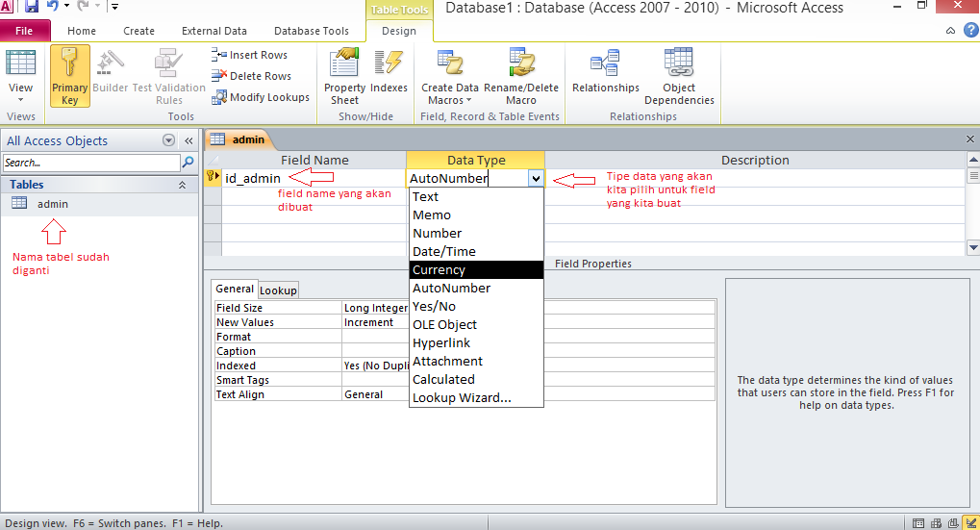The height and width of the screenshot is (530, 980).
Task: Click Insert Rows in the Tools group
Action: click(249, 55)
